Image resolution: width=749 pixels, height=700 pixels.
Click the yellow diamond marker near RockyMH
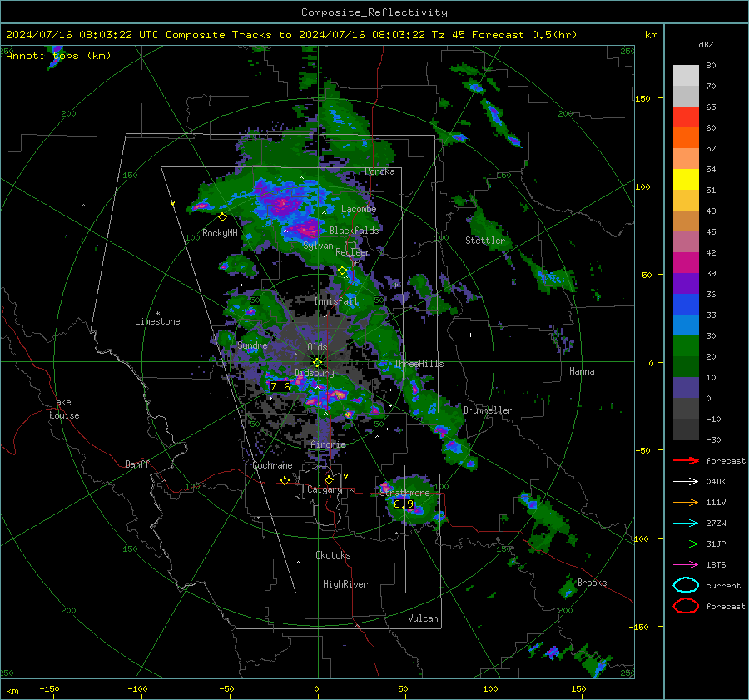tap(222, 217)
